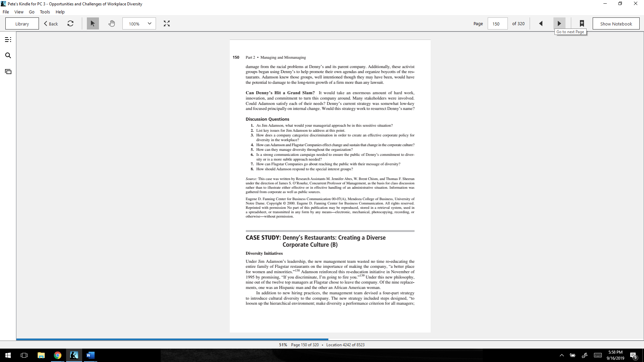Go to previous page arrow

(541, 23)
